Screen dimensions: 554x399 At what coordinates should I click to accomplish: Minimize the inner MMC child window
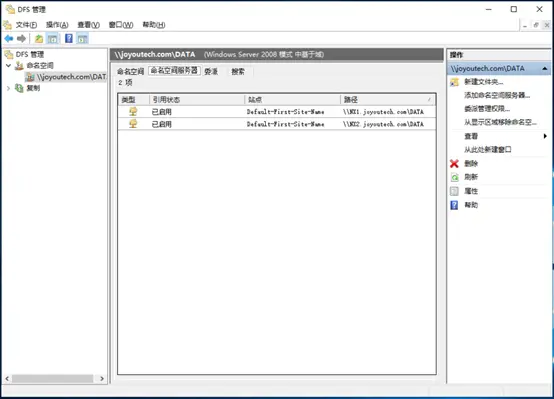tap(525, 25)
